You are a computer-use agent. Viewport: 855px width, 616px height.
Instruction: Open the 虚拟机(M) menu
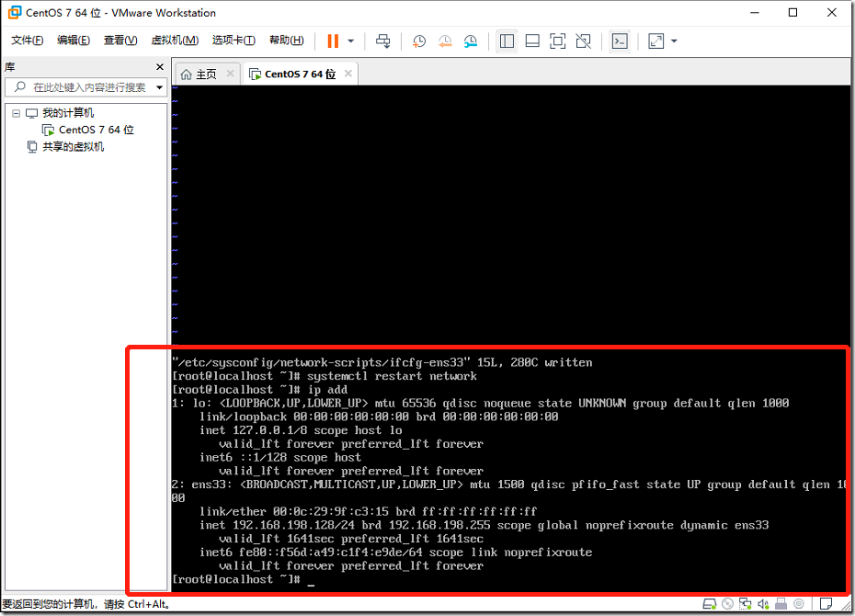(175, 40)
